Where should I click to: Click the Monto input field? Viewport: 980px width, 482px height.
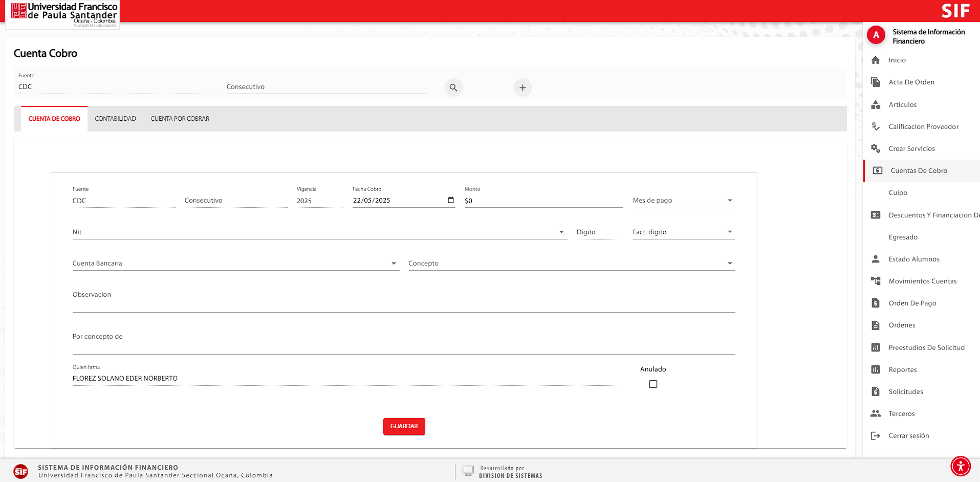[x=543, y=201]
